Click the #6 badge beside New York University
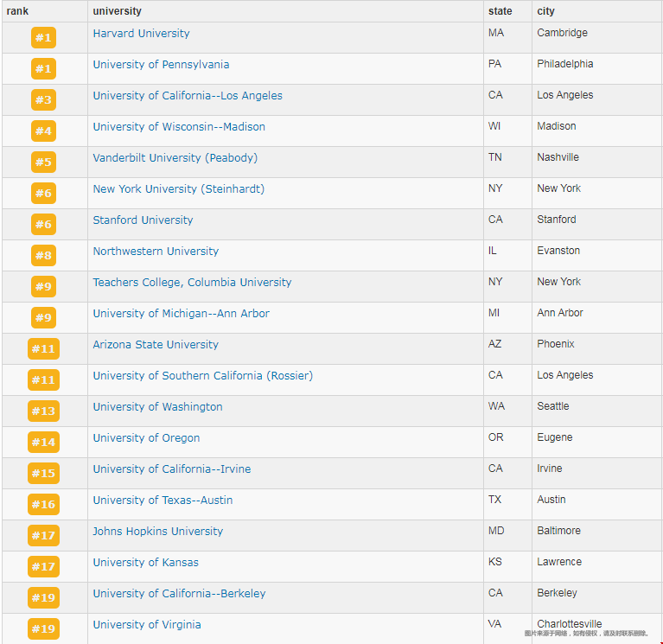The width and height of the screenshot is (663, 644). click(43, 194)
